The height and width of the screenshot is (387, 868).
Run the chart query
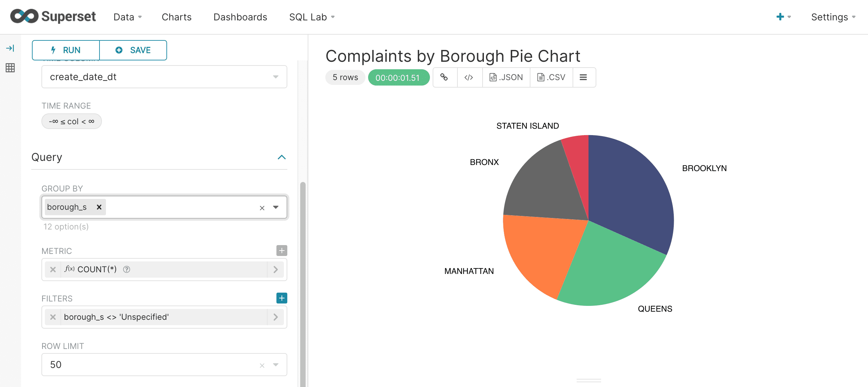[x=66, y=50]
